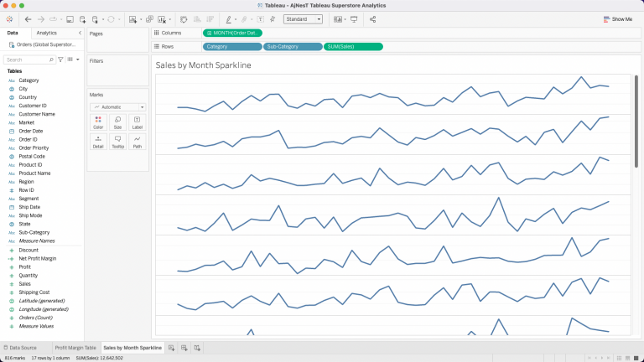Click the Path mark card
Viewport: 644px width, 362px height.
(x=137, y=141)
